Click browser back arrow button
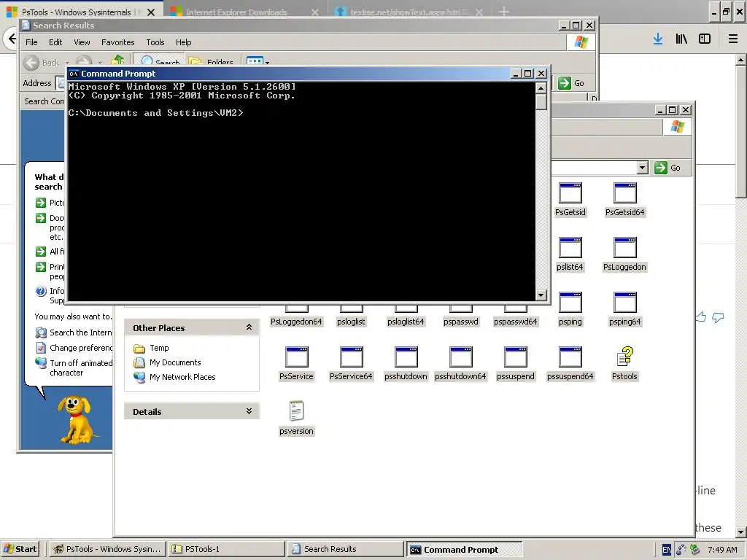 click(12, 39)
